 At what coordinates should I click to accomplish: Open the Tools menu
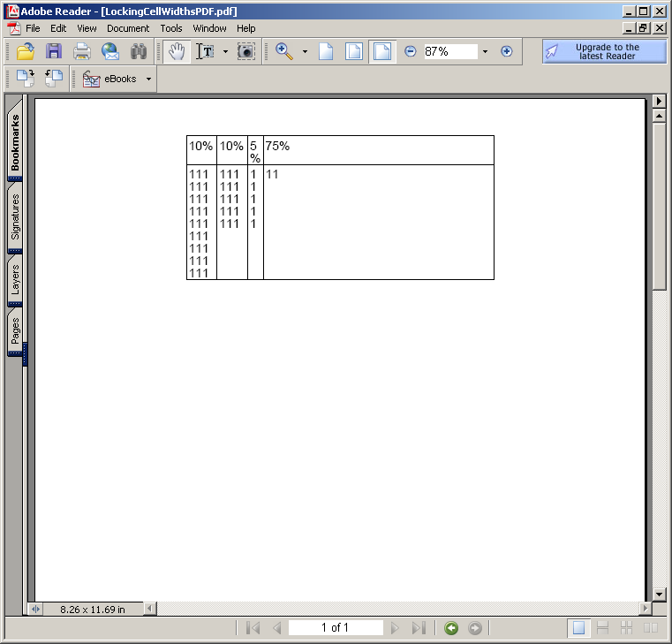click(x=171, y=28)
